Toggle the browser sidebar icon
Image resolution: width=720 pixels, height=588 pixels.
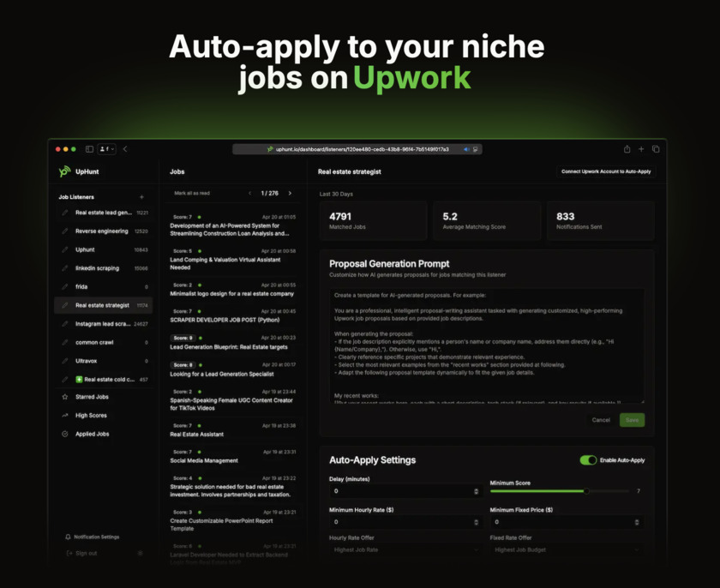pos(89,149)
